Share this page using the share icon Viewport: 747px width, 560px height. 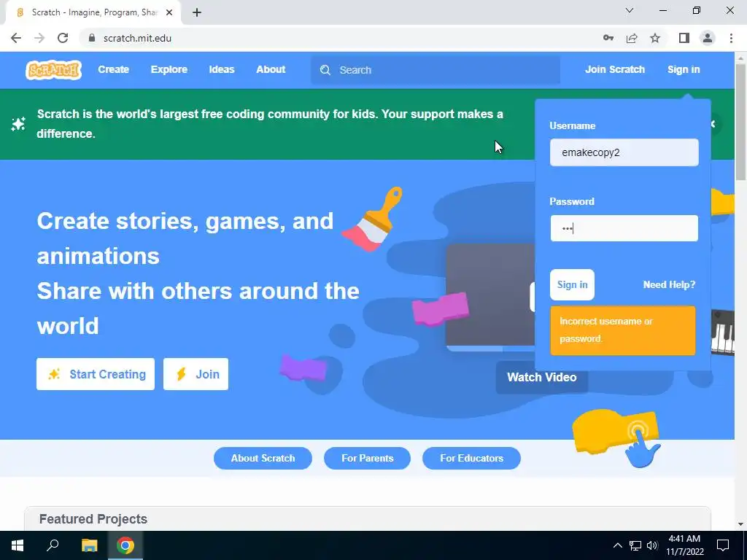coord(632,38)
